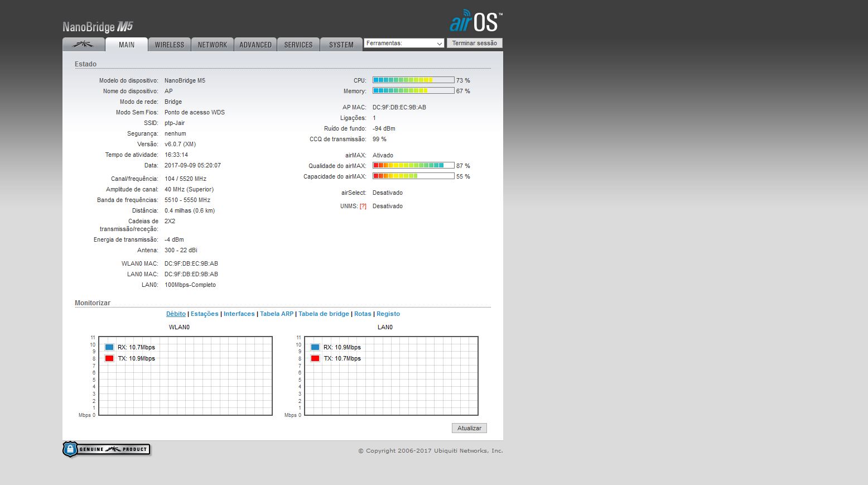Click the frequency band 5510 - 5550 MHz
The image size is (868, 485).
pyautogui.click(x=187, y=200)
